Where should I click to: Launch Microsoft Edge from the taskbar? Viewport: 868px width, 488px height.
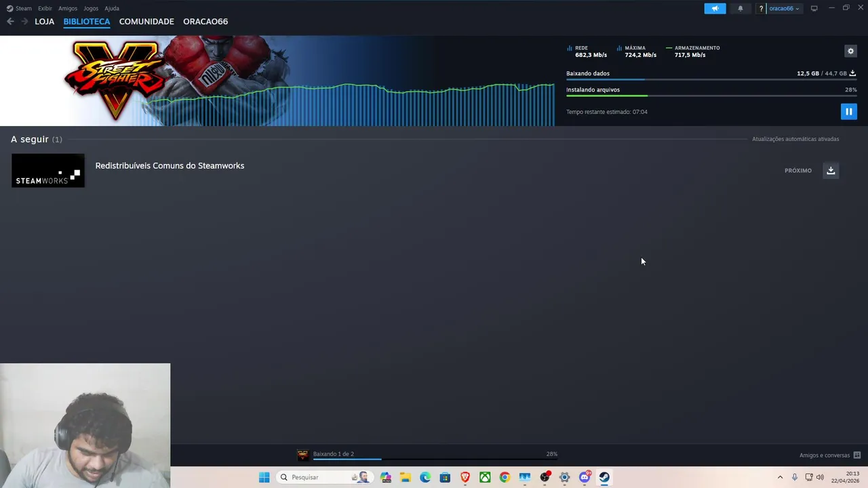pos(425,477)
